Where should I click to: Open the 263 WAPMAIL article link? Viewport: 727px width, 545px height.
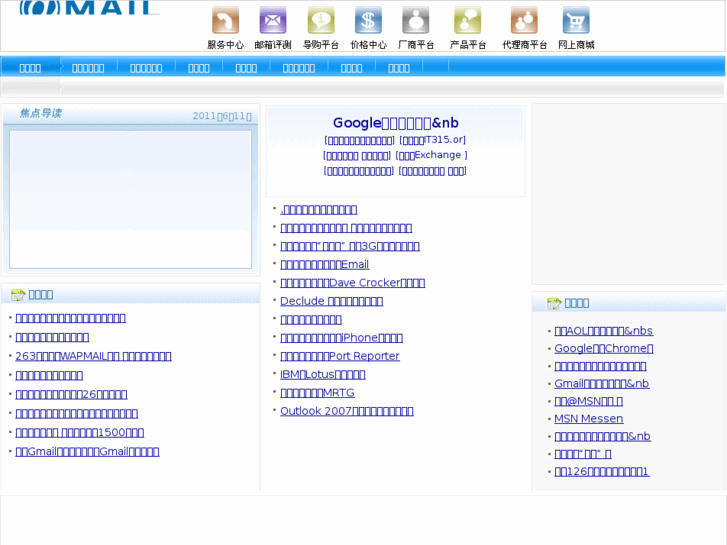pyautogui.click(x=93, y=356)
